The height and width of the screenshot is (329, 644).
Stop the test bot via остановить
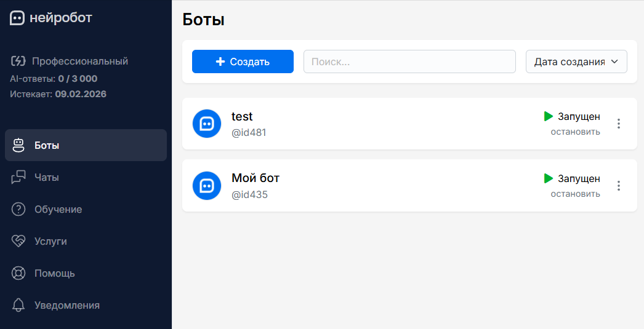(x=575, y=132)
